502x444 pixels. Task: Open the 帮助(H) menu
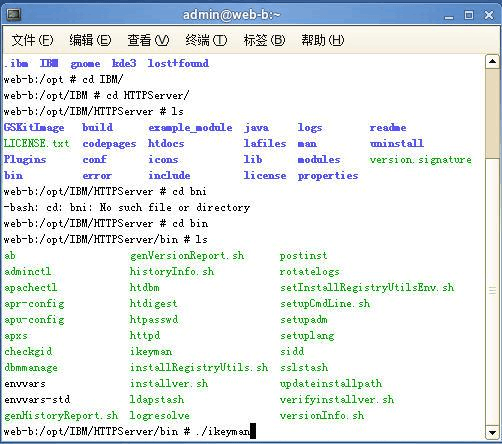pyautogui.click(x=322, y=40)
